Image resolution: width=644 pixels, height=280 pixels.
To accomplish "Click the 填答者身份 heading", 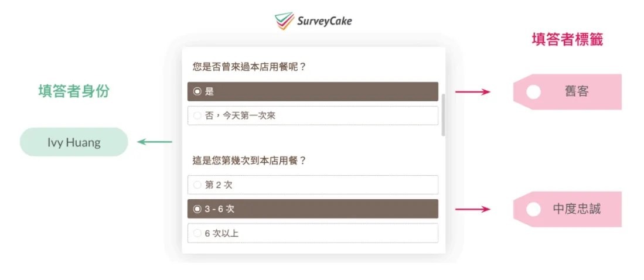I will 74,91.
